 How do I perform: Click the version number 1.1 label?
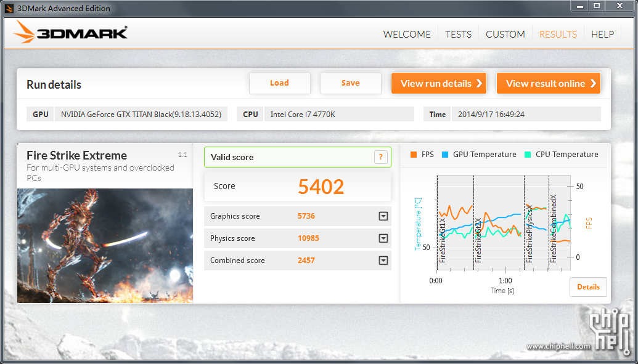[182, 155]
